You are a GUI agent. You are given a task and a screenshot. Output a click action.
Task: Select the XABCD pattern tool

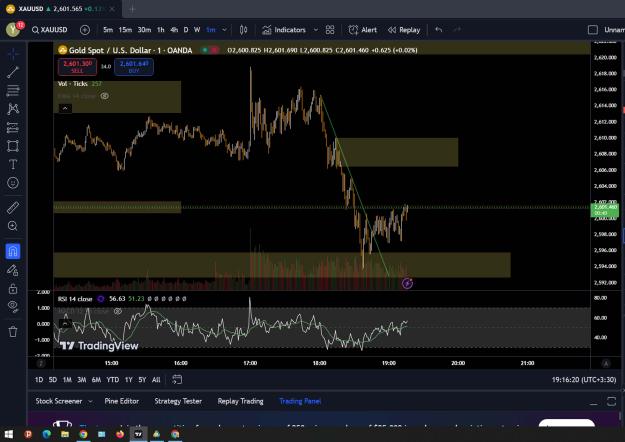click(13, 109)
